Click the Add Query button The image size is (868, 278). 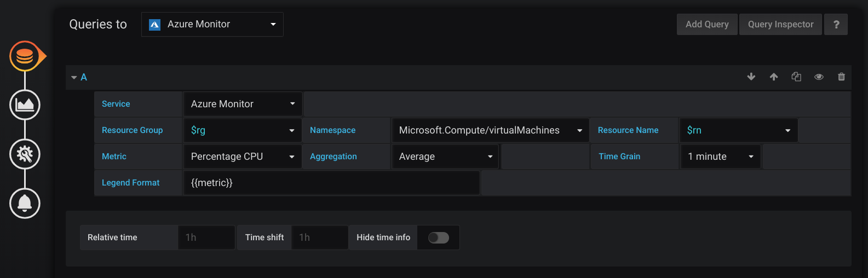707,25
